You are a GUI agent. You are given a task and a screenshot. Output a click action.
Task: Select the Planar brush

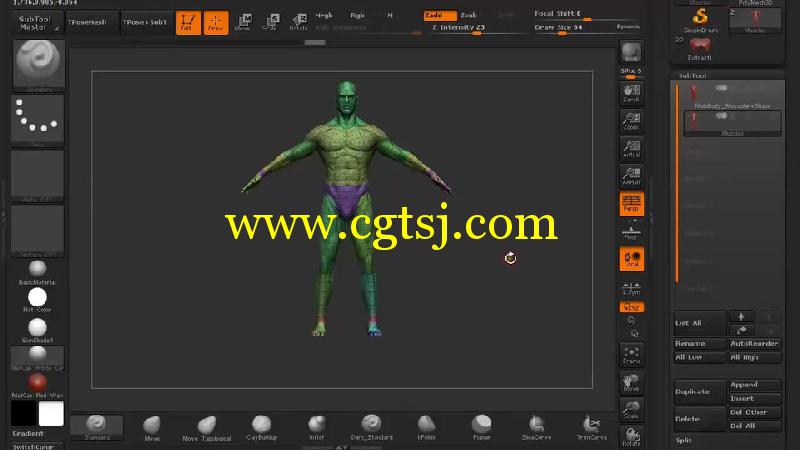click(481, 428)
